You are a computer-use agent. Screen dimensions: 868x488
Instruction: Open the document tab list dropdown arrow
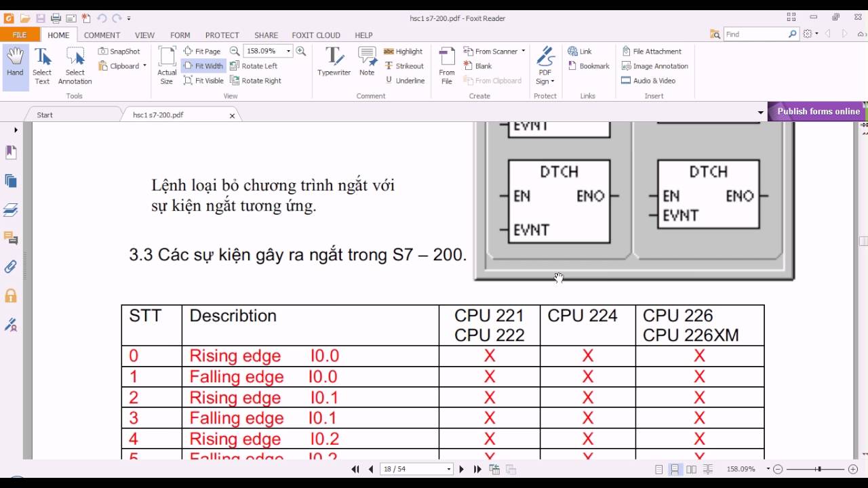pos(760,113)
